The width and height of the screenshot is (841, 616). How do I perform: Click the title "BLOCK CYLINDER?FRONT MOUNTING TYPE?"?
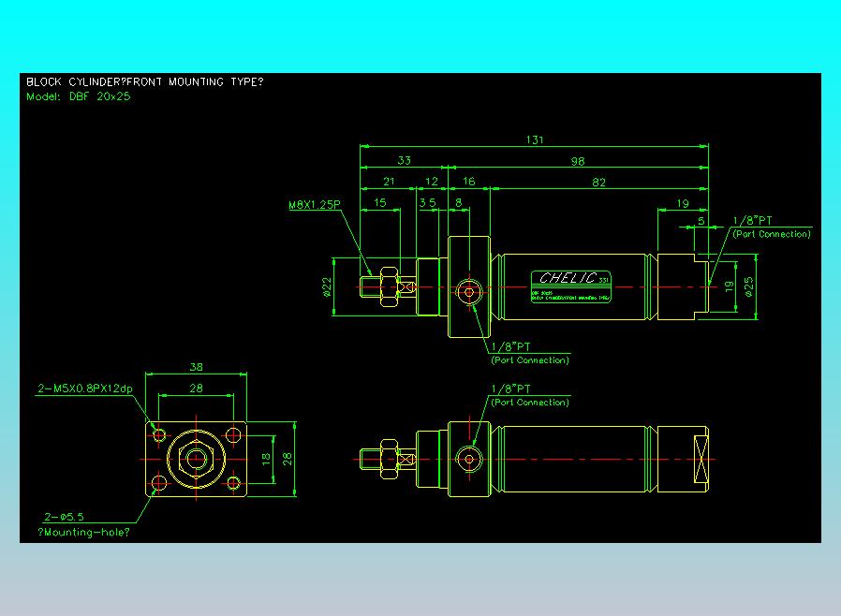click(145, 82)
